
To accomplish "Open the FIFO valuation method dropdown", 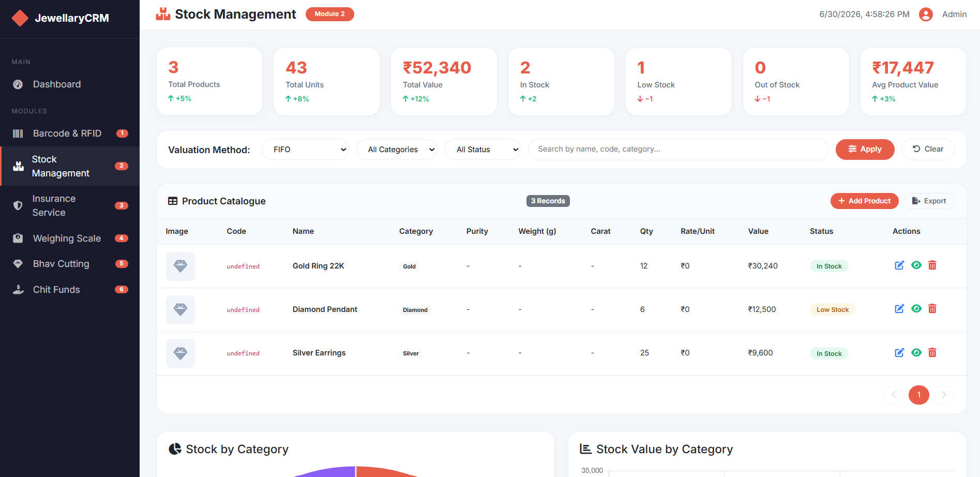I will coord(305,150).
